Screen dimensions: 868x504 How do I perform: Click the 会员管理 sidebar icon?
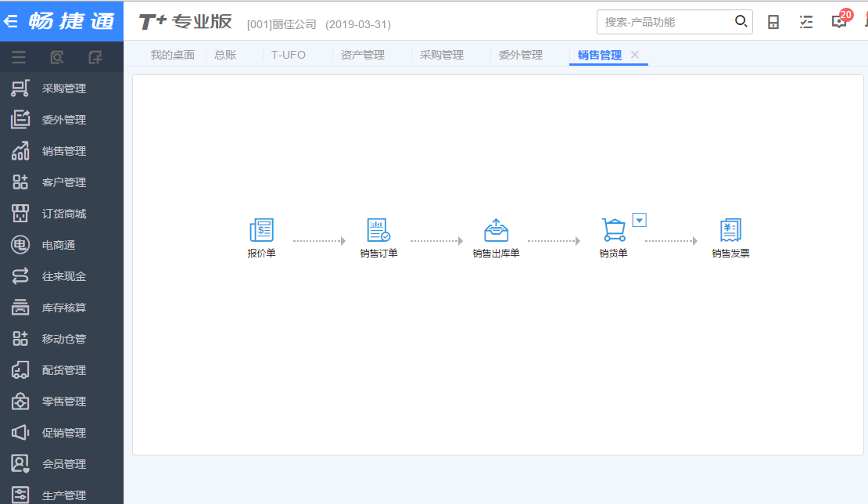pos(20,463)
